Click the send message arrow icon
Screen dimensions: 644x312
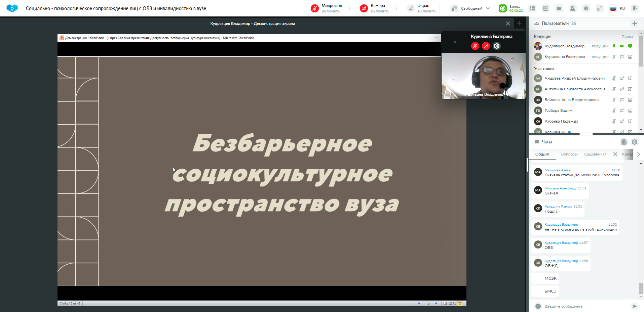[634, 306]
